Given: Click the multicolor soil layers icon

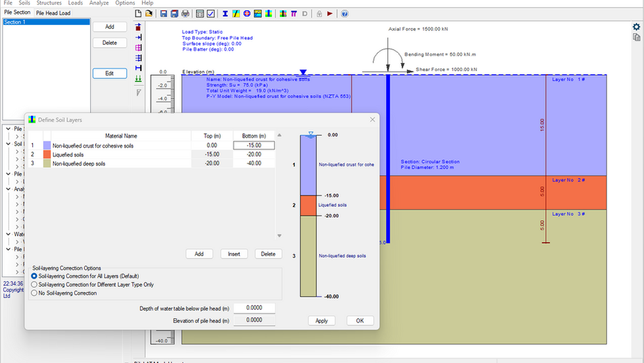Looking at the screenshot, I should click(269, 14).
